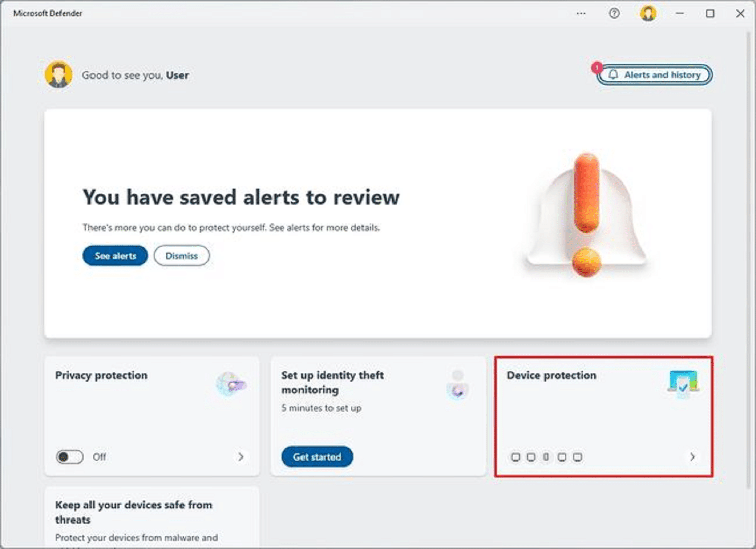Dismiss the saved alerts banner
The height and width of the screenshot is (549, 756).
point(182,256)
